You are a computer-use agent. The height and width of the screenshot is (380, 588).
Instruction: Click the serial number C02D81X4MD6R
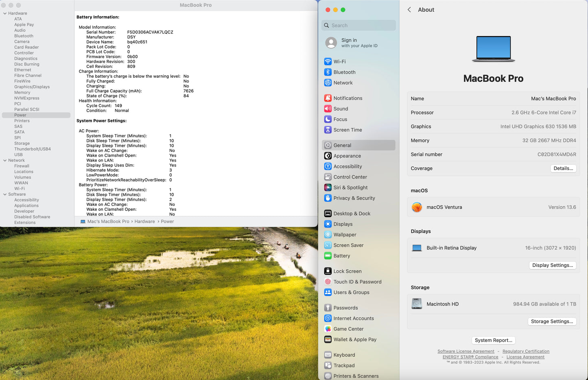click(557, 155)
